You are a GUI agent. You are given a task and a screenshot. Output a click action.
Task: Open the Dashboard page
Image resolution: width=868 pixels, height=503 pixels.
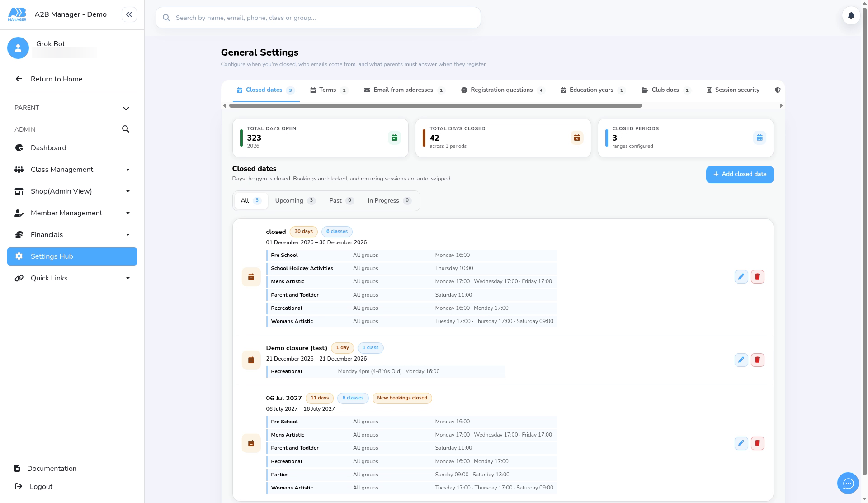(x=72, y=148)
